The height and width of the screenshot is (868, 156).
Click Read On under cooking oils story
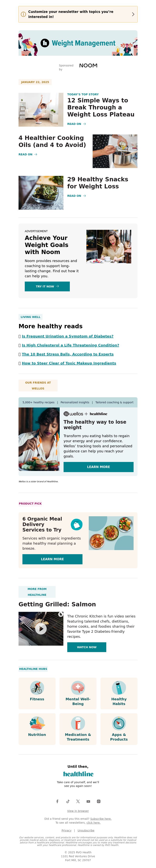tap(28, 154)
